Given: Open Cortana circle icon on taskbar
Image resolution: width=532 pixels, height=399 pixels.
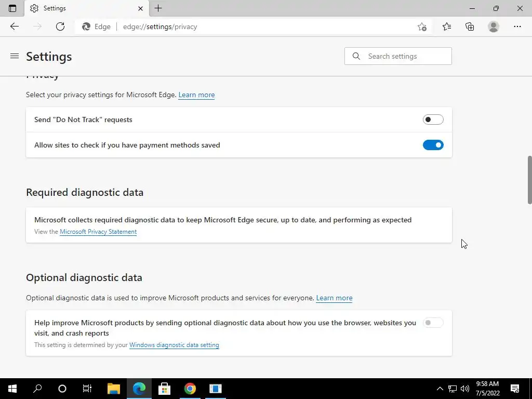Looking at the screenshot, I should 62,389.
